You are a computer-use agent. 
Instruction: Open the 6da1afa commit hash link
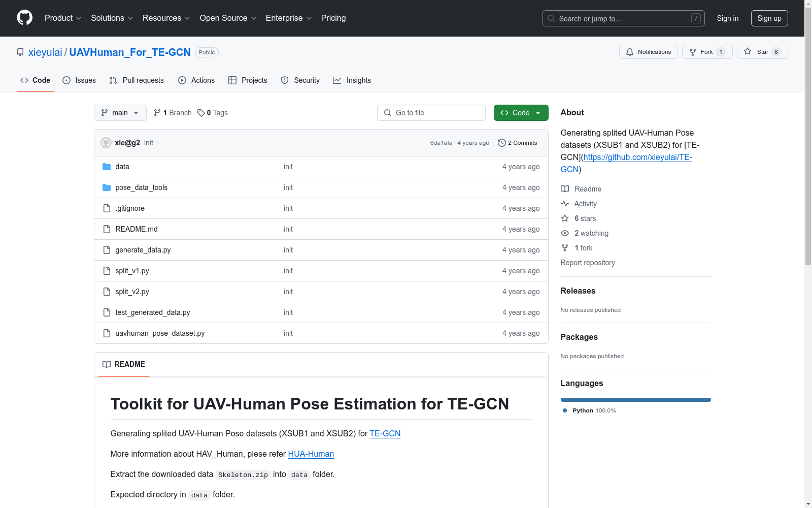[441, 143]
